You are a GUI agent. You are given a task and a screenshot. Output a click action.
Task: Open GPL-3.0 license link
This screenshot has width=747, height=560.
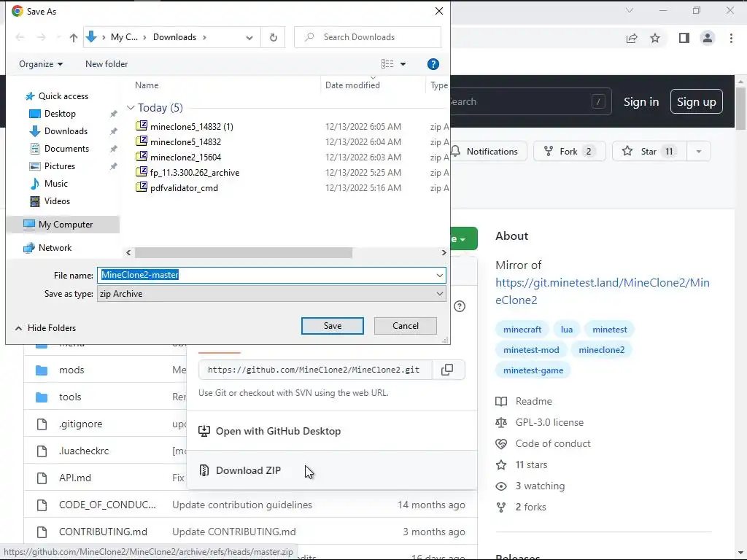(x=549, y=422)
